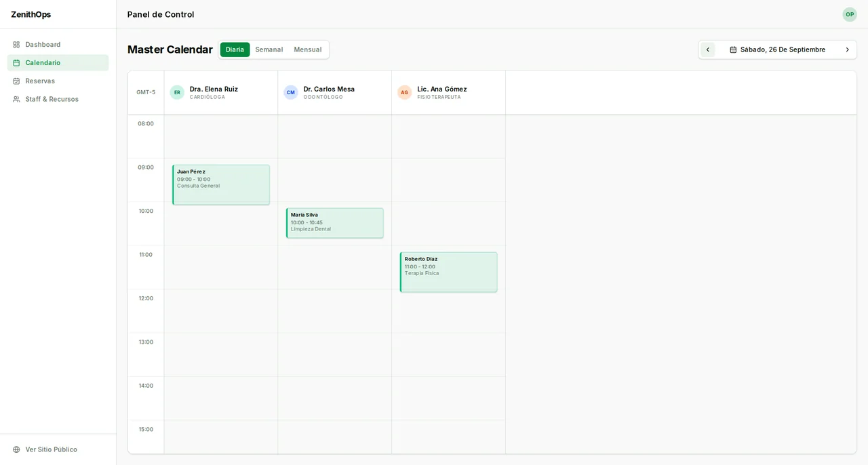The width and height of the screenshot is (868, 465).
Task: Click the Master Calendar heading
Action: (x=170, y=49)
